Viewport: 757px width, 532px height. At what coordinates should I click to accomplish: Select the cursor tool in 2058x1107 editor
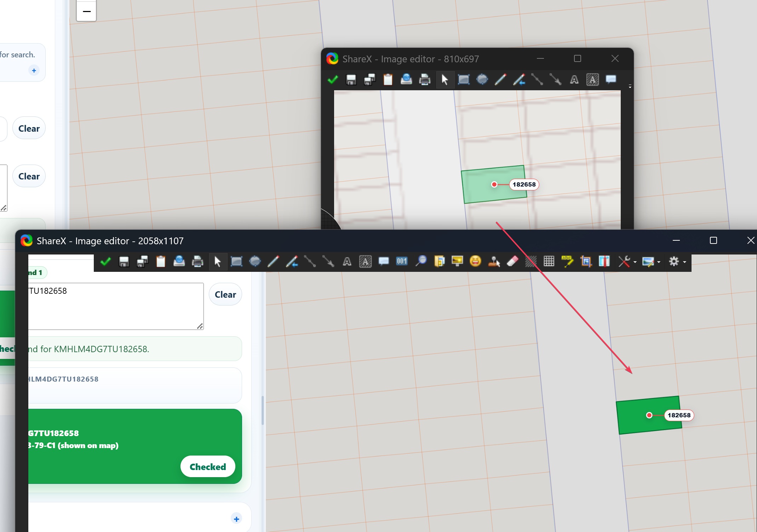218,262
